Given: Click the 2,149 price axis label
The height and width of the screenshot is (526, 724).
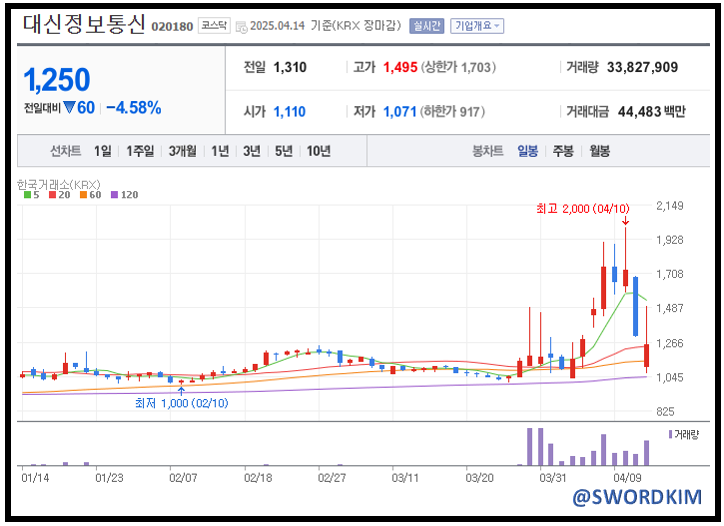Looking at the screenshot, I should click(x=670, y=206).
